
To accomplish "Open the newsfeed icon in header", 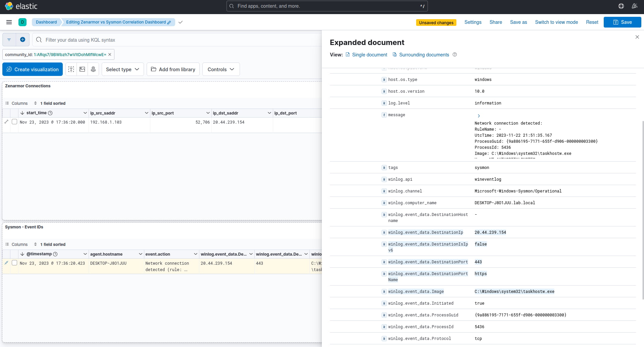I will (x=634, y=6).
